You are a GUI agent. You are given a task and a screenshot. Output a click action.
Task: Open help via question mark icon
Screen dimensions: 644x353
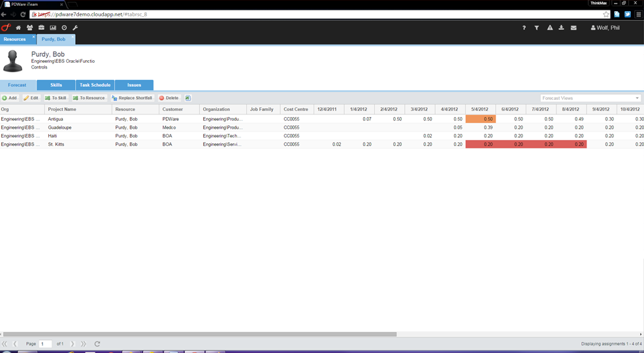(524, 28)
